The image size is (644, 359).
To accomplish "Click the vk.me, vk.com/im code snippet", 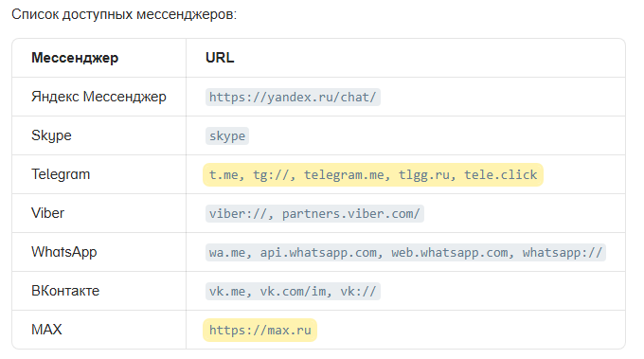I will pyautogui.click(x=293, y=291).
